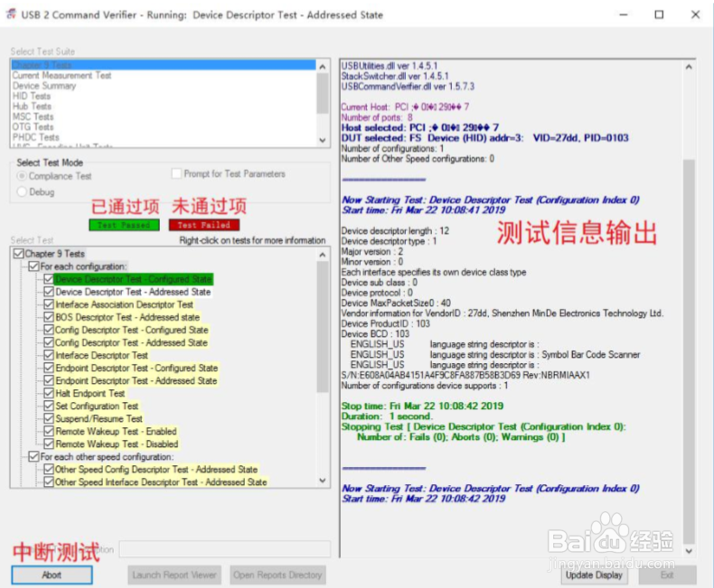Click 'Device MaxPacketSize0 : 40' line
714x588 pixels.
(396, 303)
